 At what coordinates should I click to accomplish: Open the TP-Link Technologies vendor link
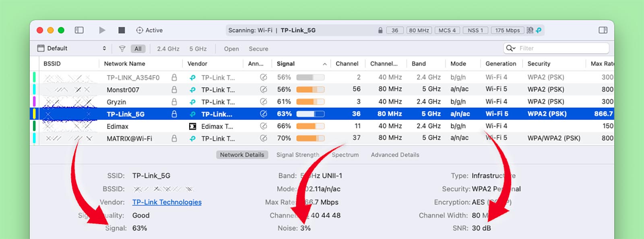pyautogui.click(x=167, y=202)
